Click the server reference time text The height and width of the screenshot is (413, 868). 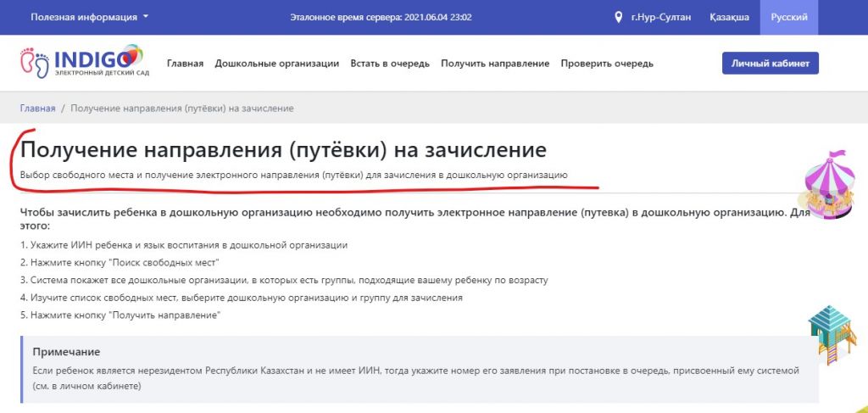pos(381,17)
